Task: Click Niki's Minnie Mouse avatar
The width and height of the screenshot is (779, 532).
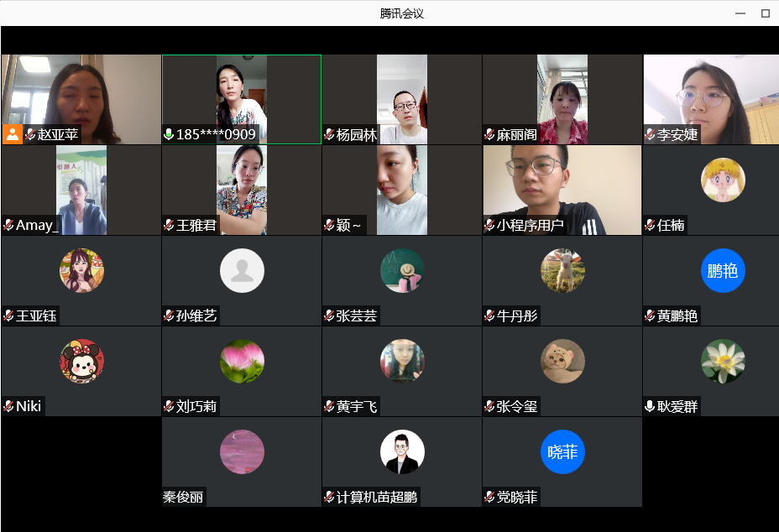Action: click(81, 362)
